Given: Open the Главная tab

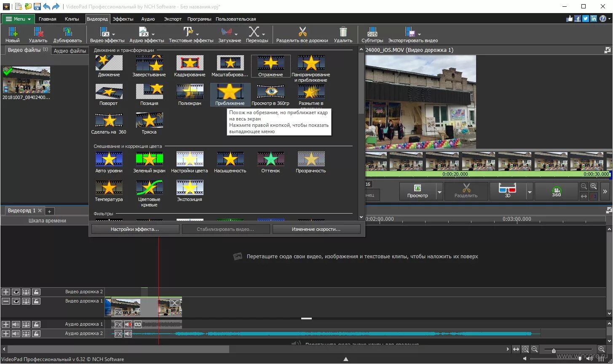Looking at the screenshot, I should tap(48, 19).
